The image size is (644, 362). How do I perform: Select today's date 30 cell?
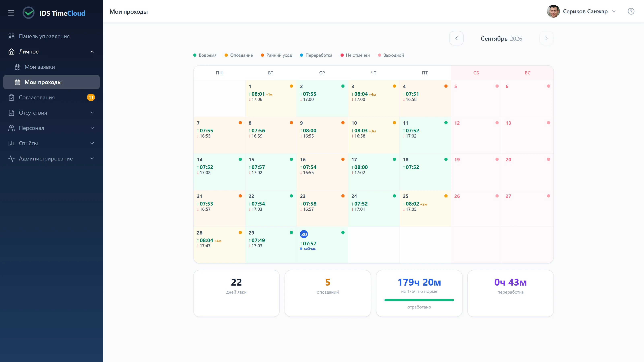coord(322,245)
